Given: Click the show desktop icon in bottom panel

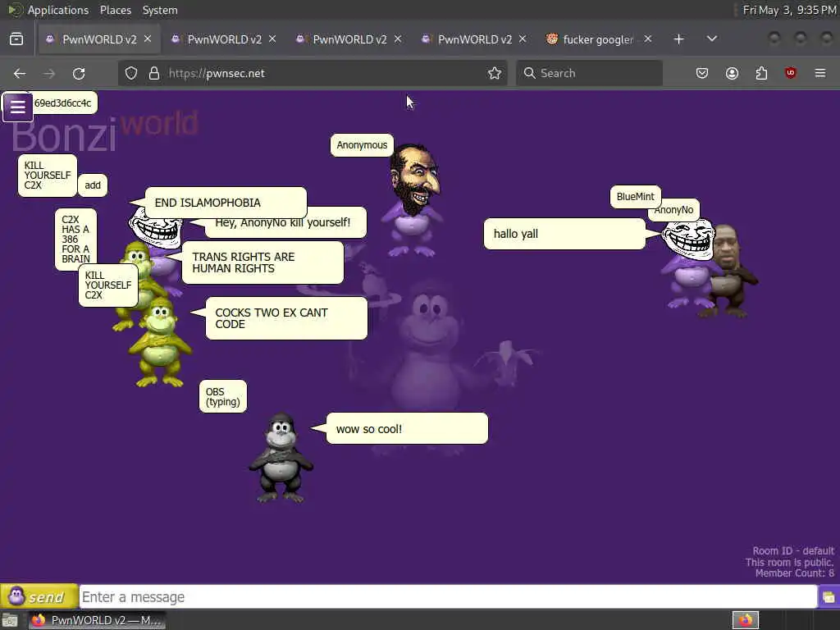Looking at the screenshot, I should coord(10,620).
